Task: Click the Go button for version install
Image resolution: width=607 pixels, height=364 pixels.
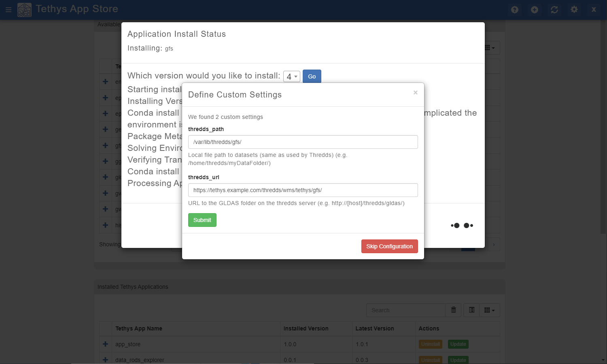Action: 312,76
